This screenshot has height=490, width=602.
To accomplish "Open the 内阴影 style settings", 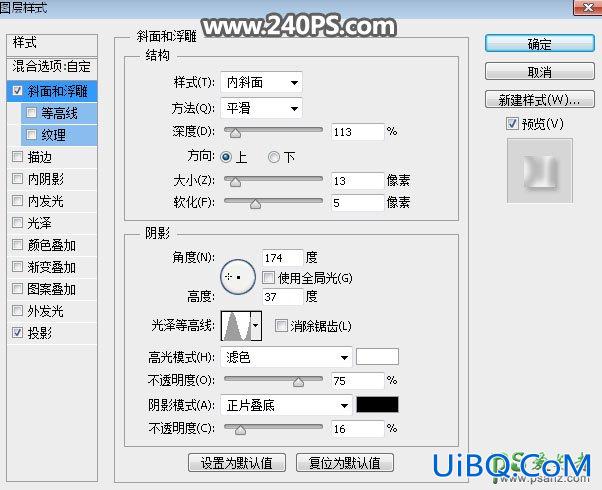I will point(45,179).
